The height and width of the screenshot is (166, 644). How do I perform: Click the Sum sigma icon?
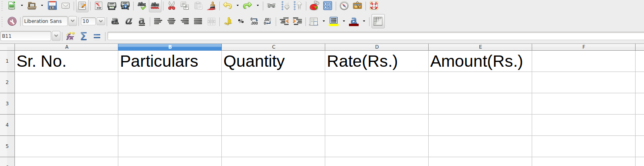click(x=84, y=36)
